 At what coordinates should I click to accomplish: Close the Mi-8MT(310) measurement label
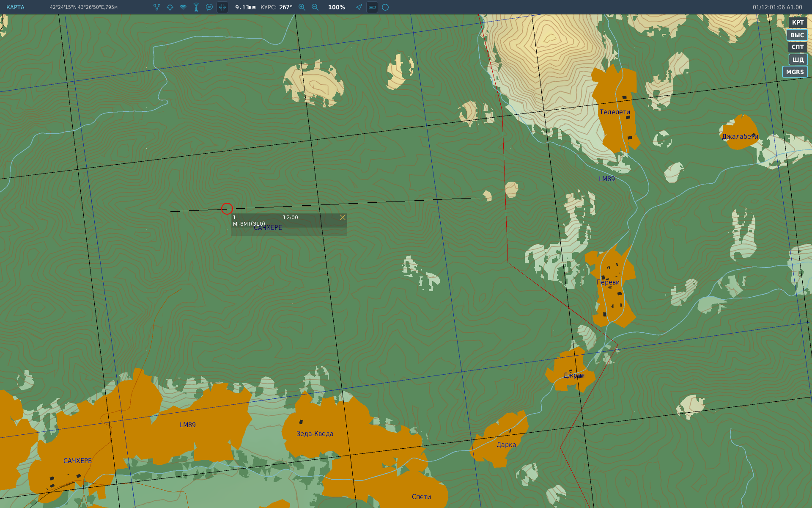point(343,218)
